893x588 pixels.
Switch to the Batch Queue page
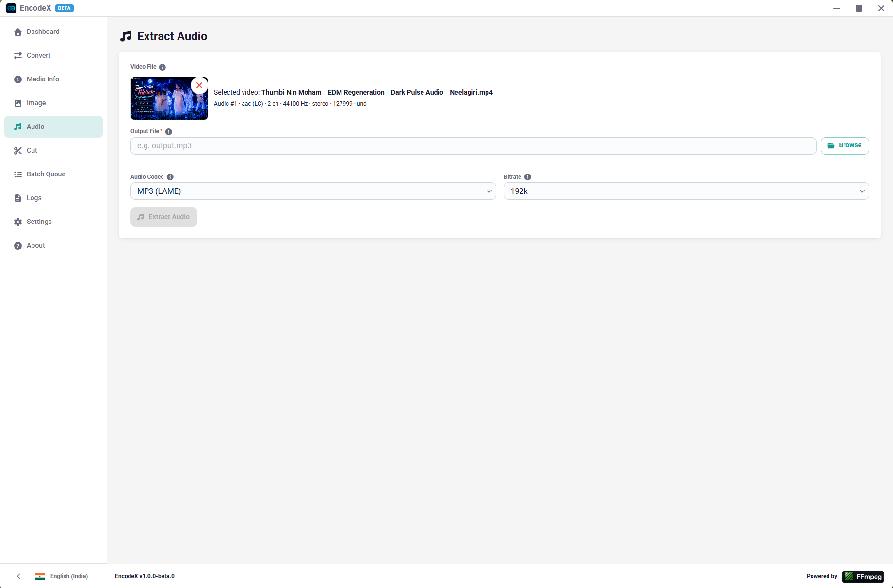[53, 175]
